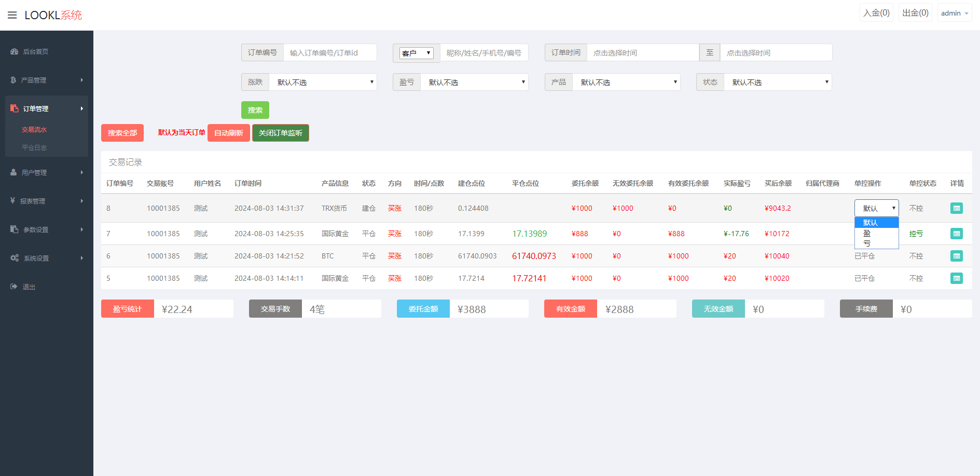Click the dashboard icon for 后台首页
The image size is (980, 476).
click(x=14, y=51)
